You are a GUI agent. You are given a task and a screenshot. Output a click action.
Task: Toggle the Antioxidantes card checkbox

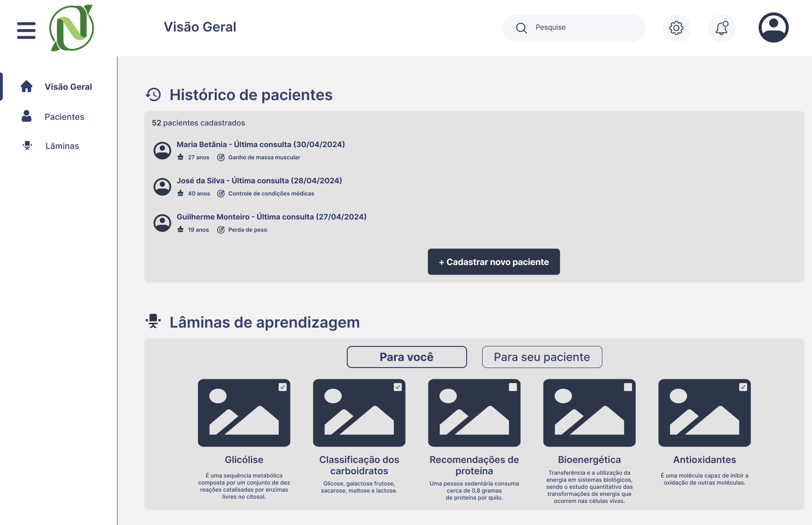743,387
